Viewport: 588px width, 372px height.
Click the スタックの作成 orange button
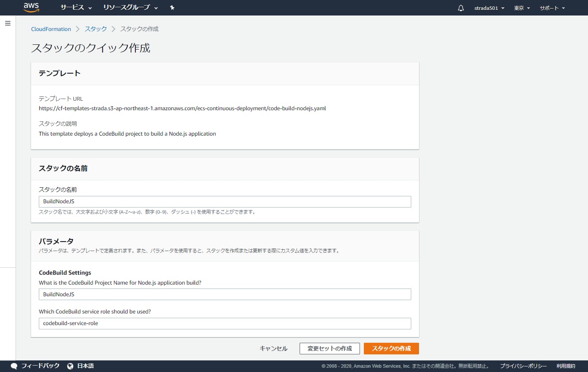(x=391, y=348)
